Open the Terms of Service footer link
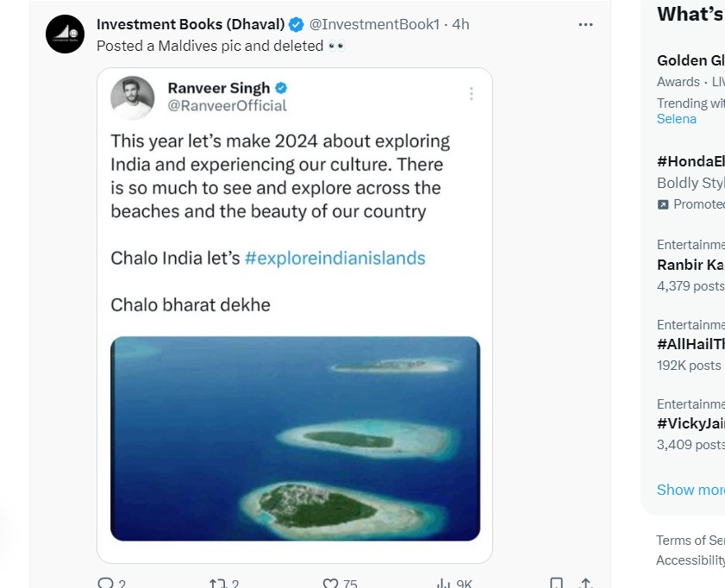This screenshot has width=725, height=588. coord(690,541)
